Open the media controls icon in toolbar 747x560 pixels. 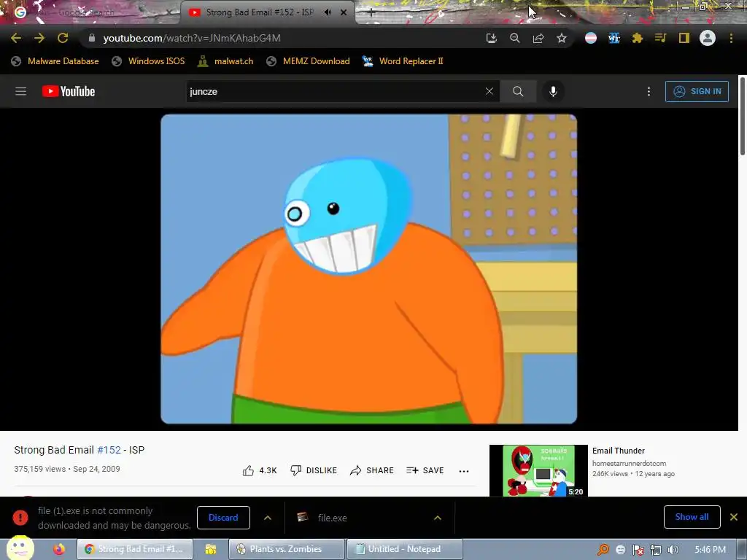tap(660, 38)
